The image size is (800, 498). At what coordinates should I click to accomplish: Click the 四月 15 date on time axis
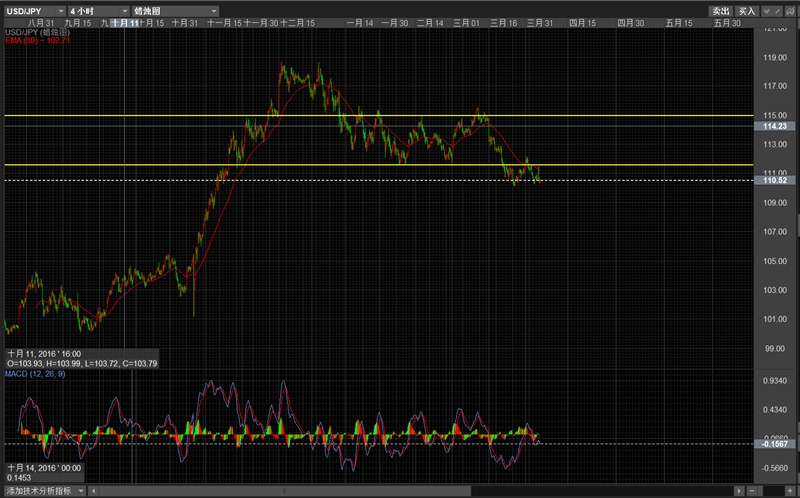(x=583, y=23)
